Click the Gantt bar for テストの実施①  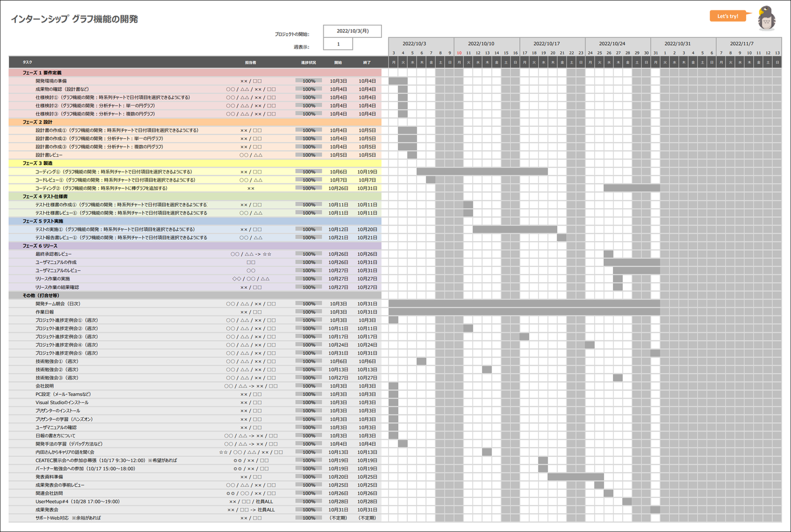(515, 229)
